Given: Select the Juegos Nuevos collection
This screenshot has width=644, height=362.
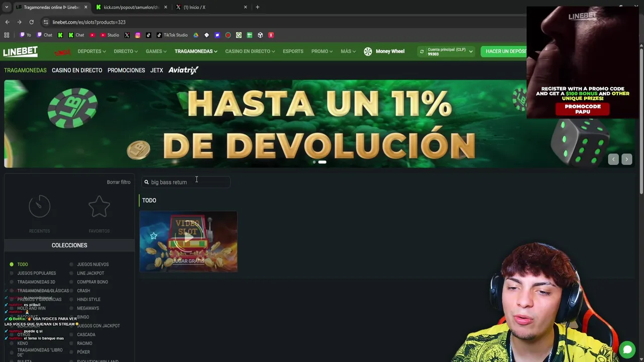Looking at the screenshot, I should pyautogui.click(x=93, y=264).
